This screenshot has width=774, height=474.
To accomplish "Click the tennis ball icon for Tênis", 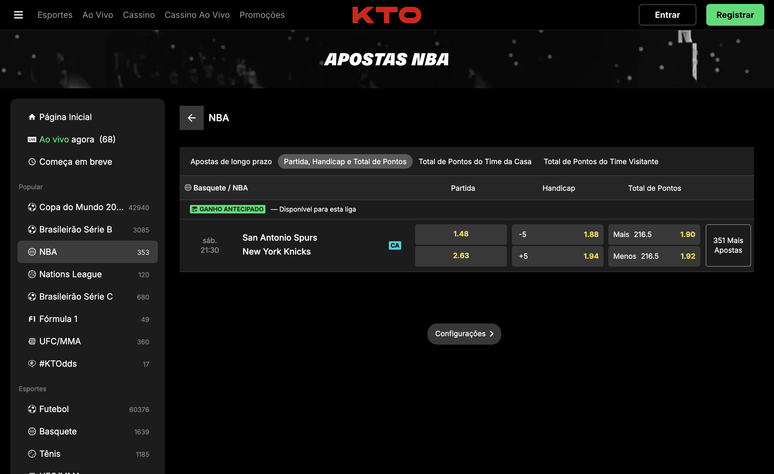I will tap(32, 454).
